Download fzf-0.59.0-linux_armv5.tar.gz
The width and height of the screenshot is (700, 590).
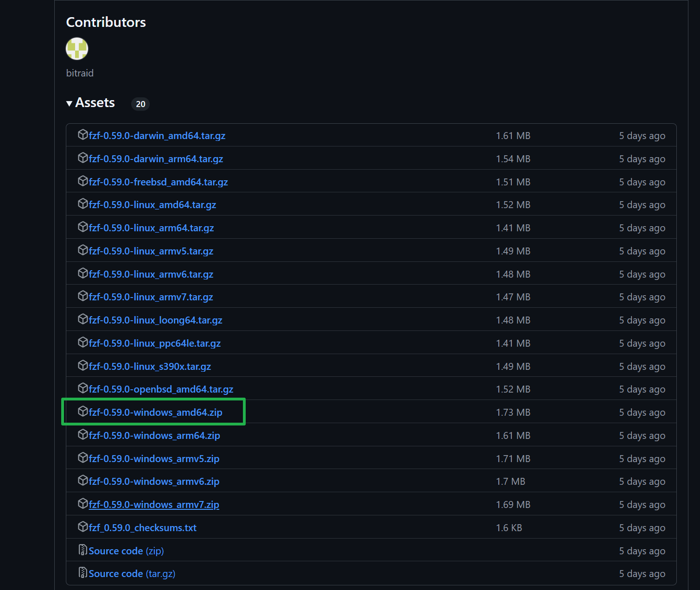coord(151,251)
